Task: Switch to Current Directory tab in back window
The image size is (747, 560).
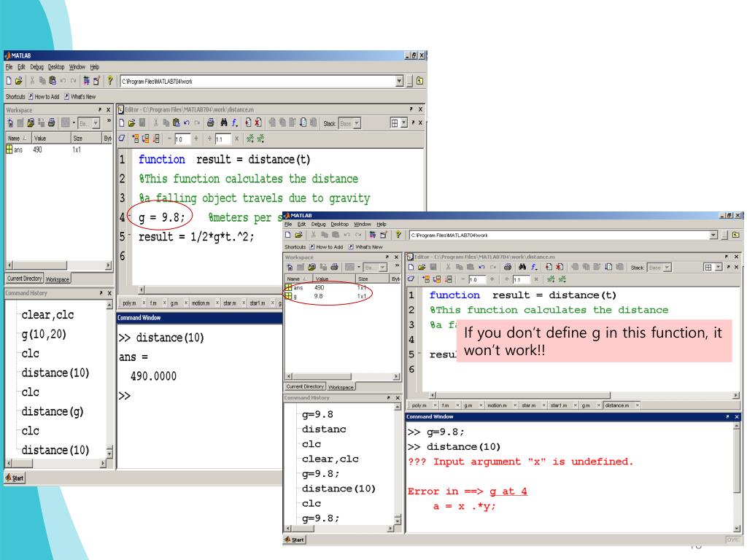Action: [25, 279]
